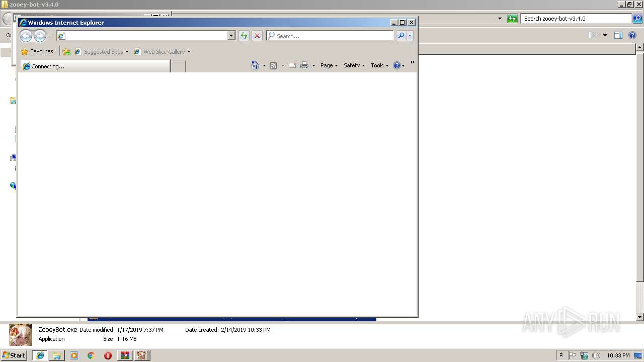The width and height of the screenshot is (644, 362).
Task: Switch to Internet Explorer taskbar button
Action: point(40,355)
